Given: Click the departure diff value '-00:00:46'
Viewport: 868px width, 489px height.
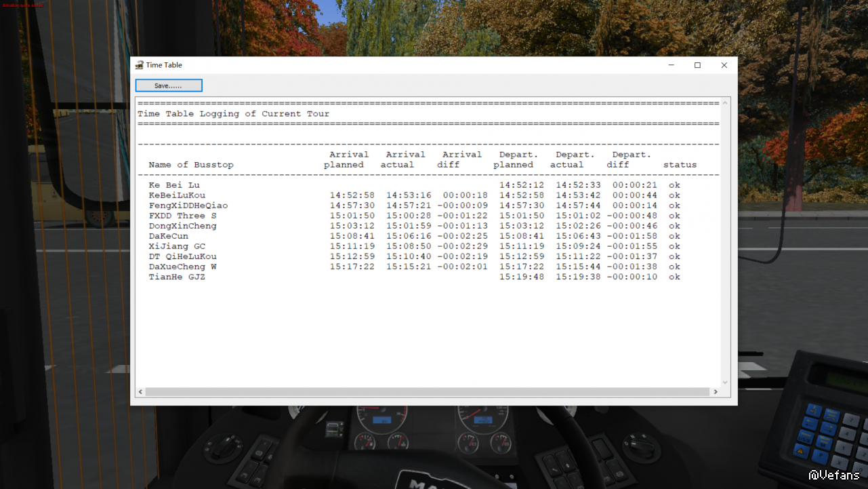Looking at the screenshot, I should [x=632, y=226].
